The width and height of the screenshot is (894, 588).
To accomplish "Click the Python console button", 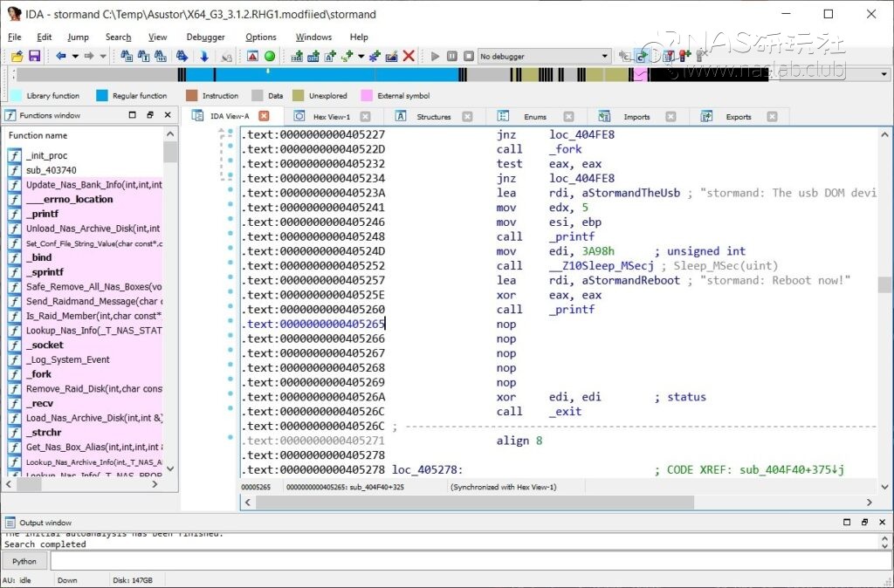I will click(x=24, y=561).
